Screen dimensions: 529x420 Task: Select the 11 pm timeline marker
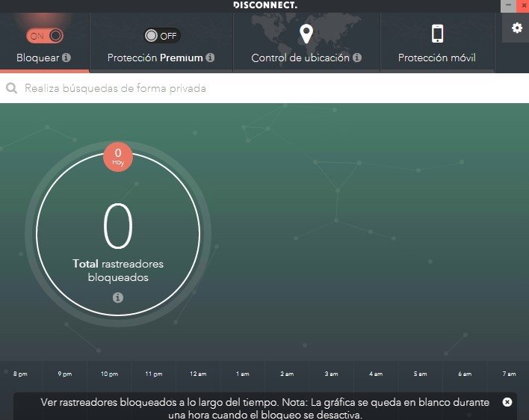pyautogui.click(x=154, y=374)
